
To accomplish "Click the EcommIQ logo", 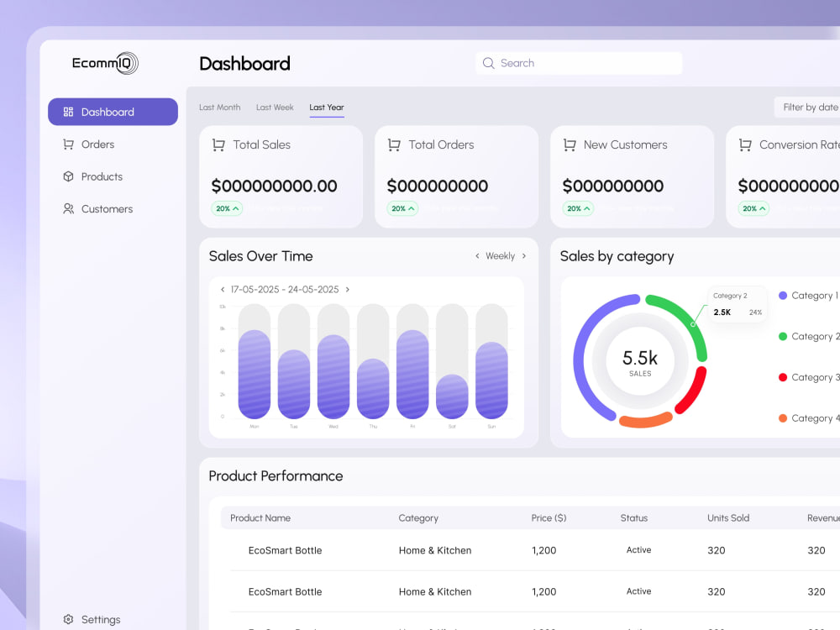I will point(105,63).
